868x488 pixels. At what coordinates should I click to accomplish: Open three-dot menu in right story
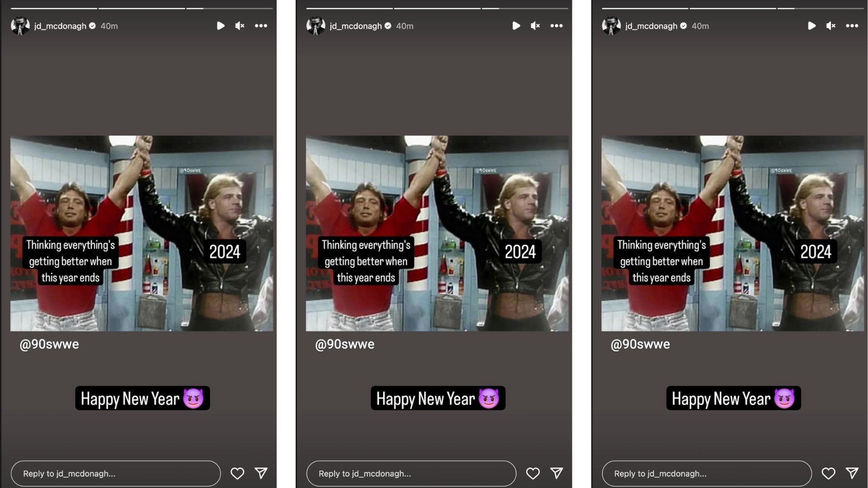pos(852,26)
